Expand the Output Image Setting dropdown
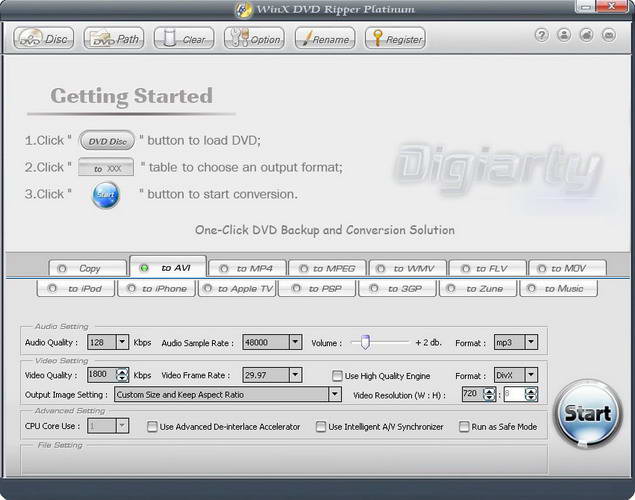 pos(335,394)
